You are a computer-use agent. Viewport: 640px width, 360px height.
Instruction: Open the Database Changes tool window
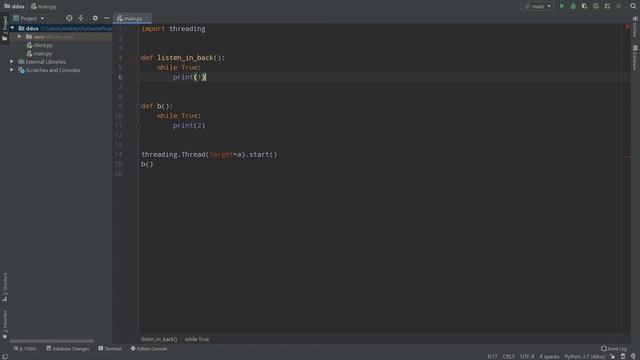pyautogui.click(x=67, y=349)
